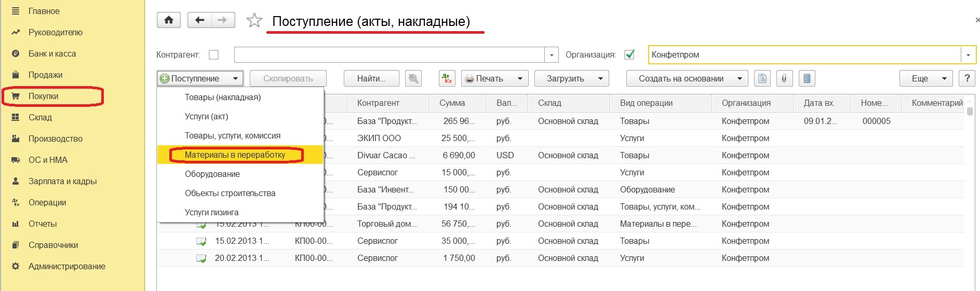
Task: Click the Контрагент input field
Action: (390, 55)
